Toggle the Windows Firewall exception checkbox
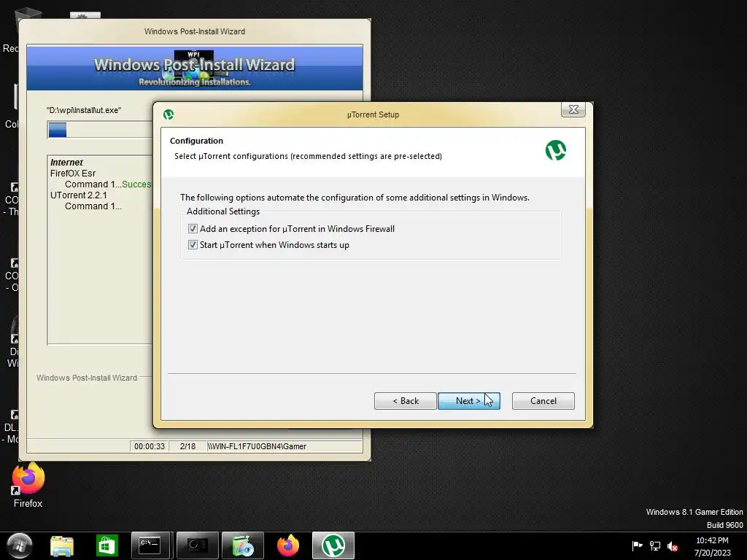Viewport: 747px width, 560px height. pos(193,228)
